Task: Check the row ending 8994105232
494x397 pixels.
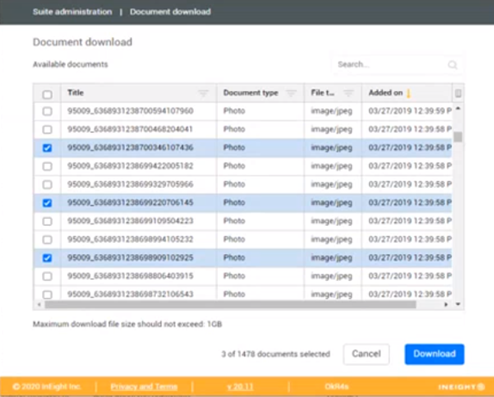Action: tap(47, 239)
